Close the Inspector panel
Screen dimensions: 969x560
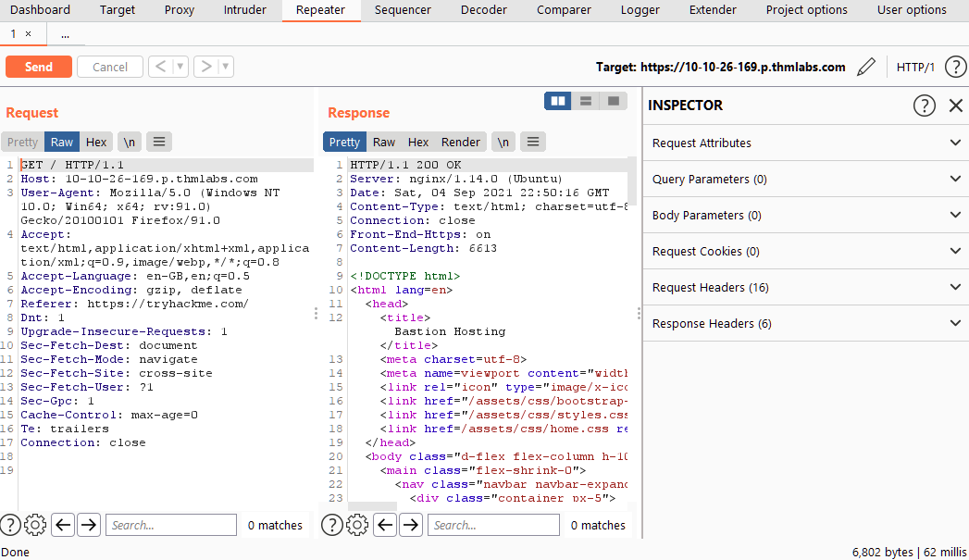pyautogui.click(x=956, y=106)
